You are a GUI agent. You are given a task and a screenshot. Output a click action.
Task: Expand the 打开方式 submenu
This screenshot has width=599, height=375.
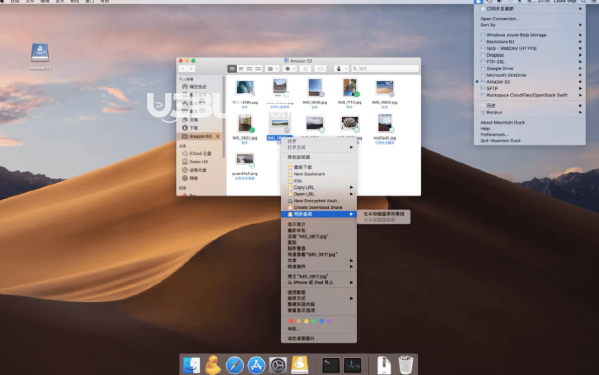tap(319, 147)
